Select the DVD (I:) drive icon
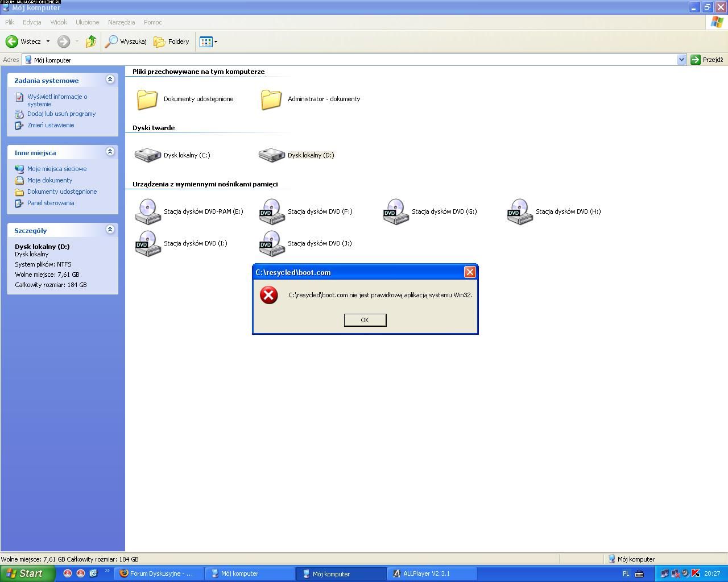The image size is (728, 582). 148,243
